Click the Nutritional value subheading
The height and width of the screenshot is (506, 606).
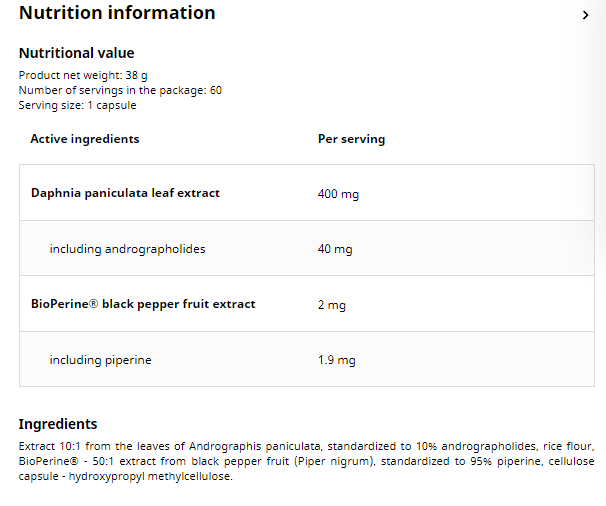[76, 53]
